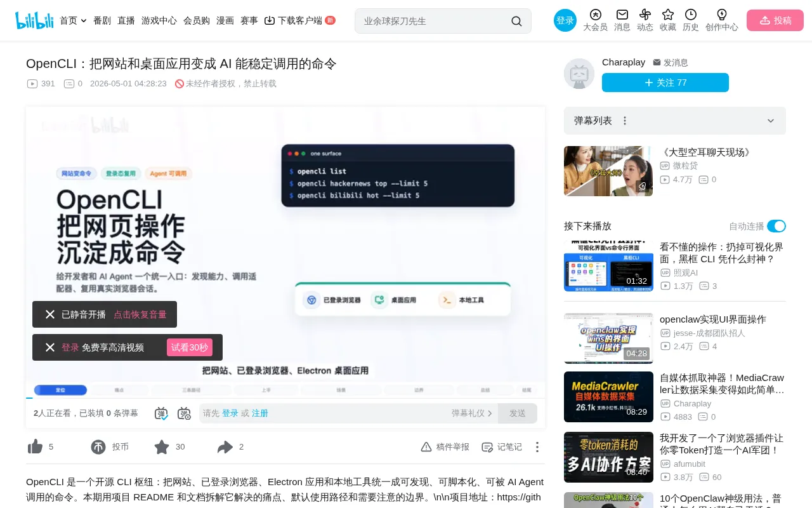Click the 投币 coin icon
The image size is (812, 508).
[98, 447]
